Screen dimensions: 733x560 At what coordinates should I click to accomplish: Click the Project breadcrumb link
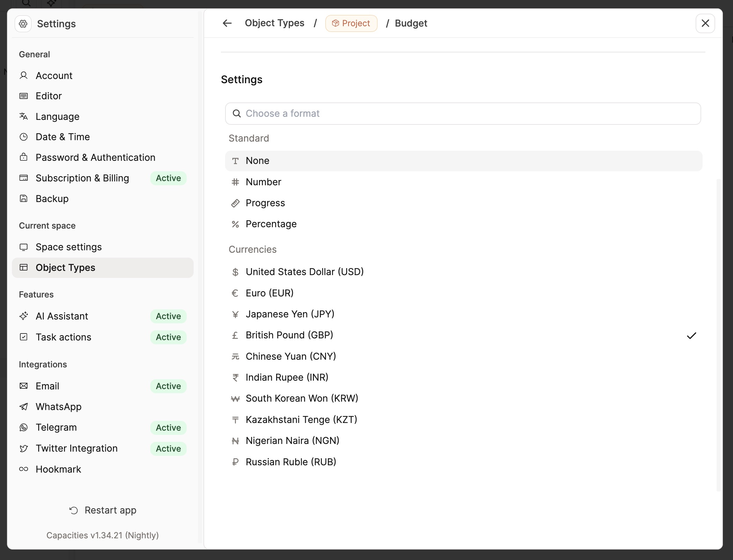pos(351,23)
